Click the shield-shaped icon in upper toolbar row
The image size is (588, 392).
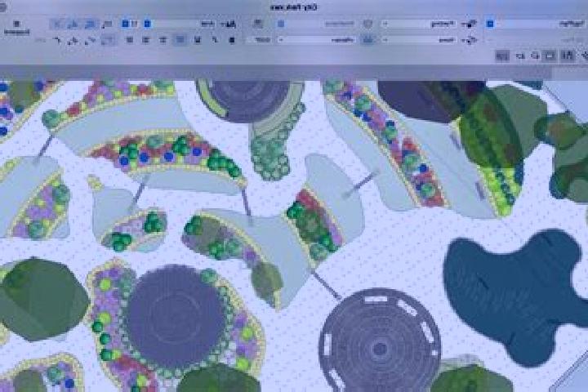367,24
